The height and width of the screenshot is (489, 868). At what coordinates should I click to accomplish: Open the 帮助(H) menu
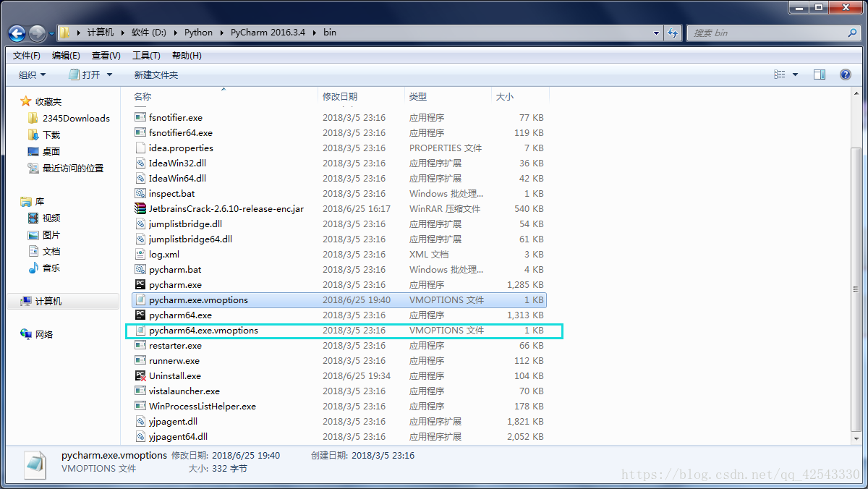click(187, 55)
